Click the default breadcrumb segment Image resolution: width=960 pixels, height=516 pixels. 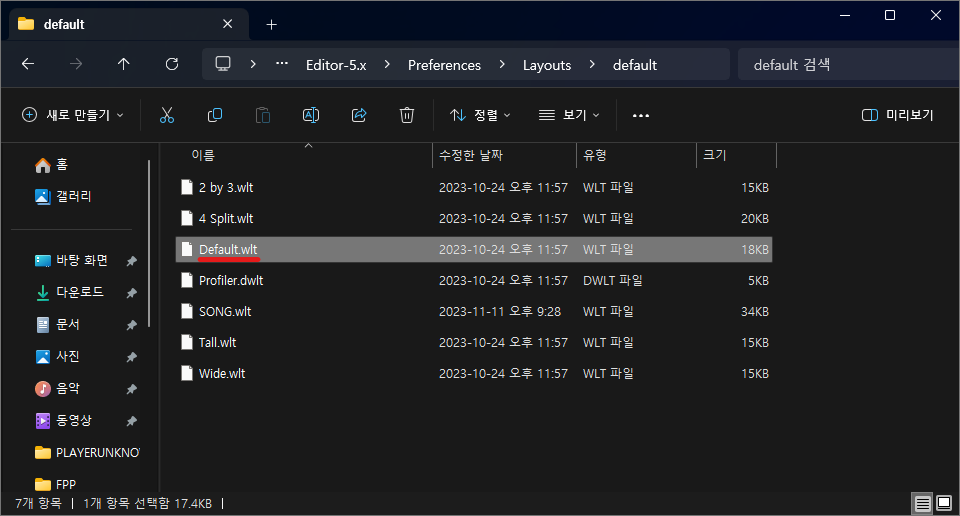coord(635,65)
